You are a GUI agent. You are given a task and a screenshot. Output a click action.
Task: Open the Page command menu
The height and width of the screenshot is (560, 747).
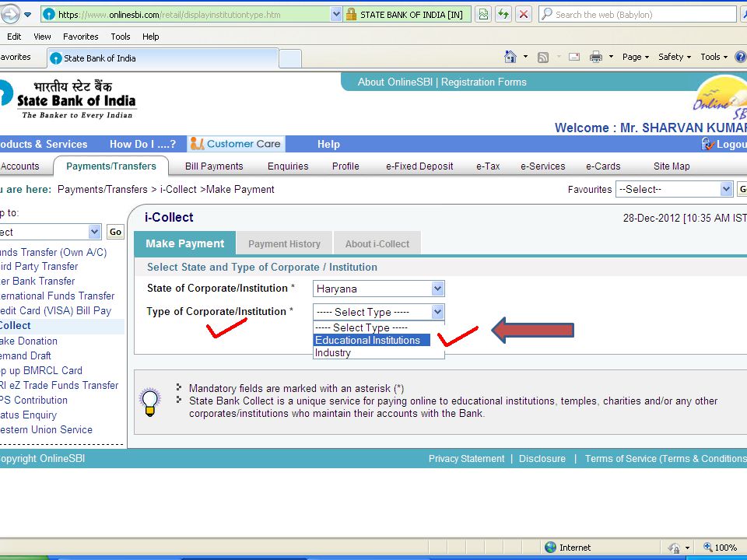click(x=636, y=57)
